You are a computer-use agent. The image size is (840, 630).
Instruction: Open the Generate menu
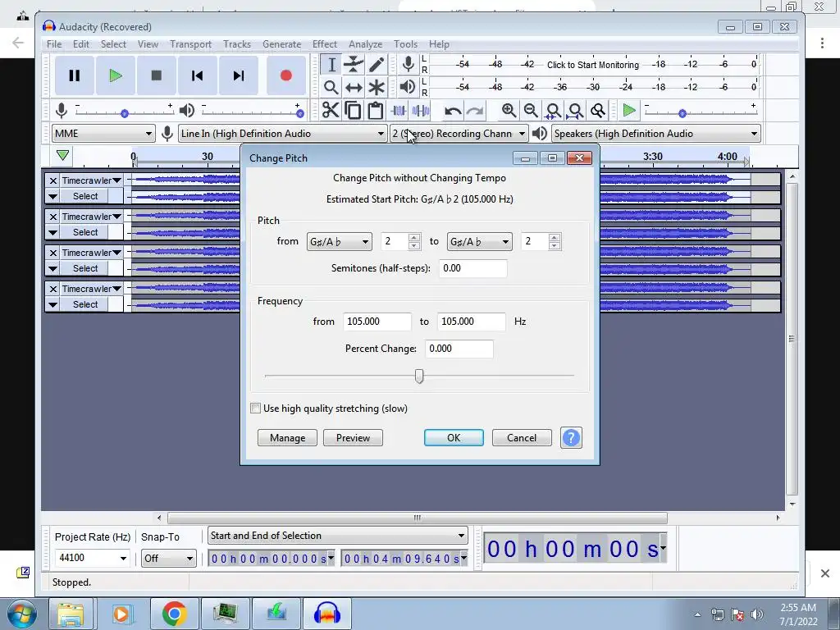tap(282, 44)
